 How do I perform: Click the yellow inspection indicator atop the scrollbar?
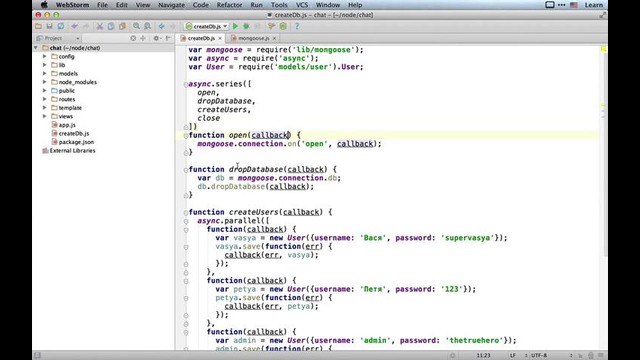point(603,49)
